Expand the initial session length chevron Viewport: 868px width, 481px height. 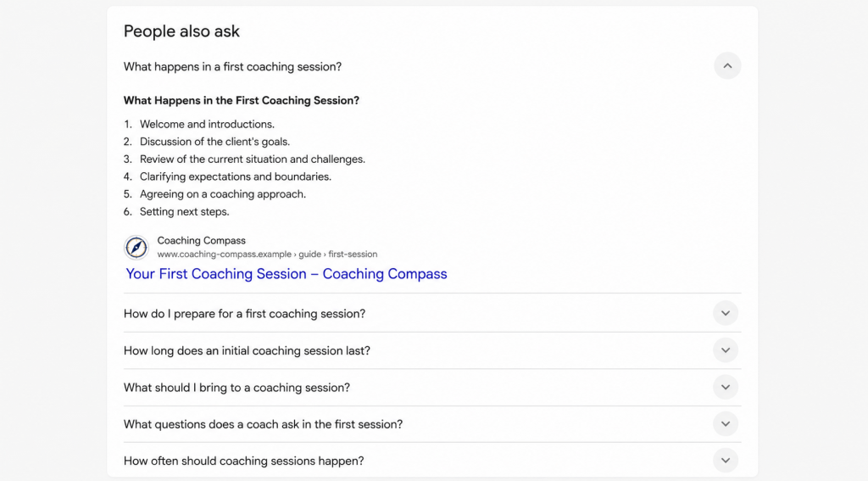726,350
